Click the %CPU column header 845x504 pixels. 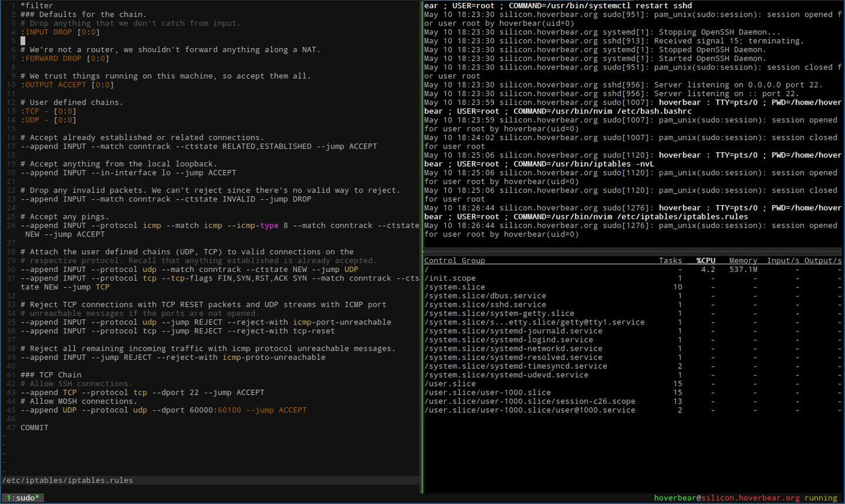pos(705,260)
